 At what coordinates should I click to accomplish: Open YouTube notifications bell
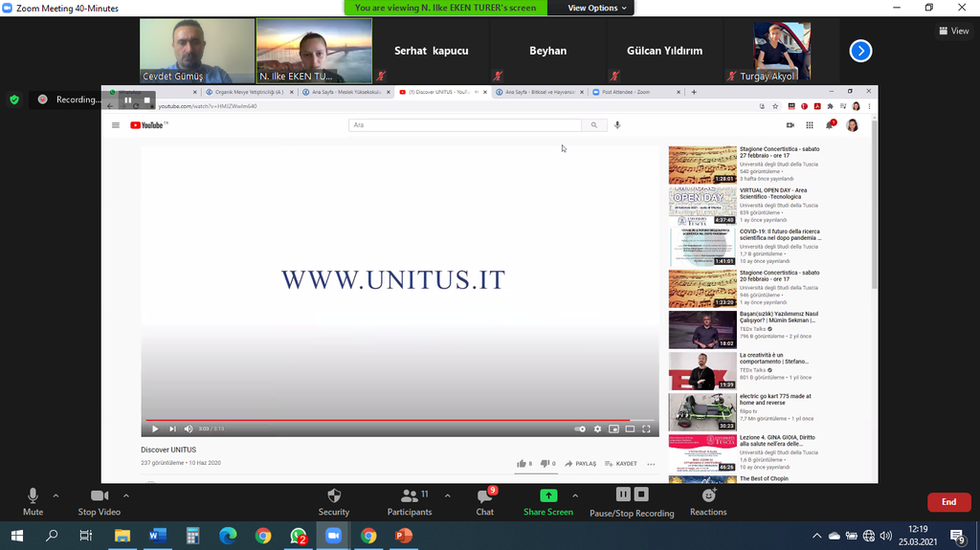830,125
